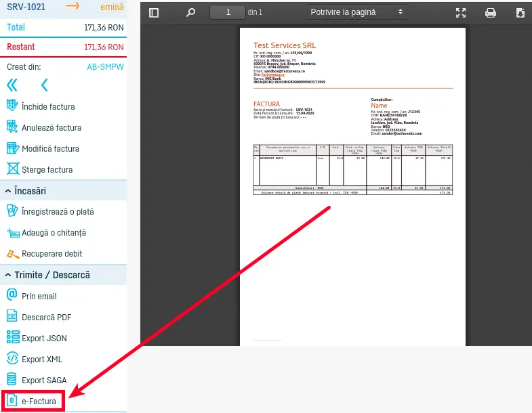Image resolution: width=532 pixels, height=413 pixels.
Task: Select 'Export SAGA' label
Action: click(x=44, y=381)
